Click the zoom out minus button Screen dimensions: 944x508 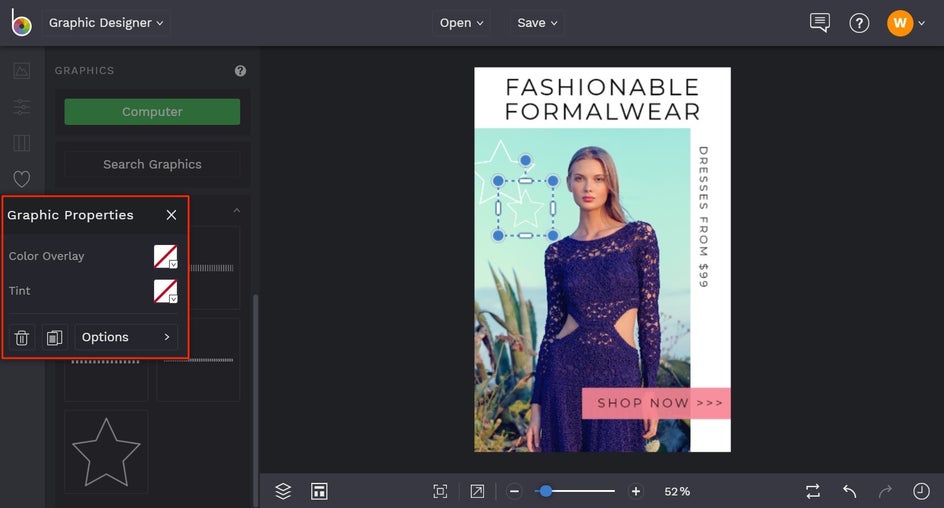pyautogui.click(x=514, y=491)
